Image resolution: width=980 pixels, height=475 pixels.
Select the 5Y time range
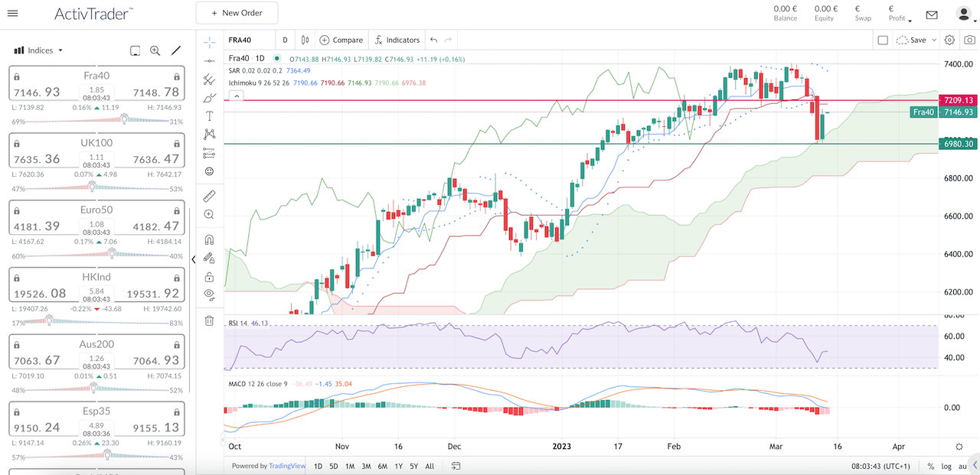(413, 466)
